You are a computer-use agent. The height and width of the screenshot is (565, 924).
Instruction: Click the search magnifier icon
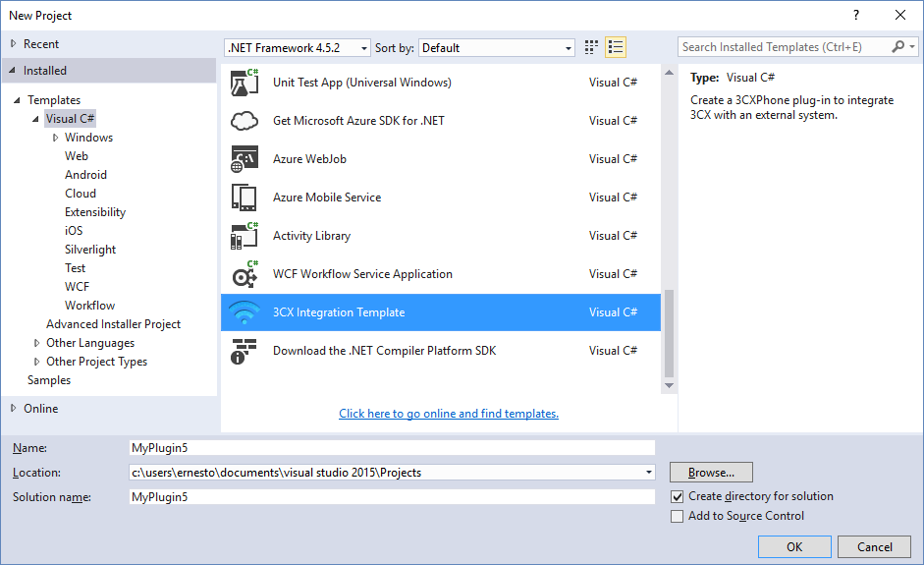(898, 46)
